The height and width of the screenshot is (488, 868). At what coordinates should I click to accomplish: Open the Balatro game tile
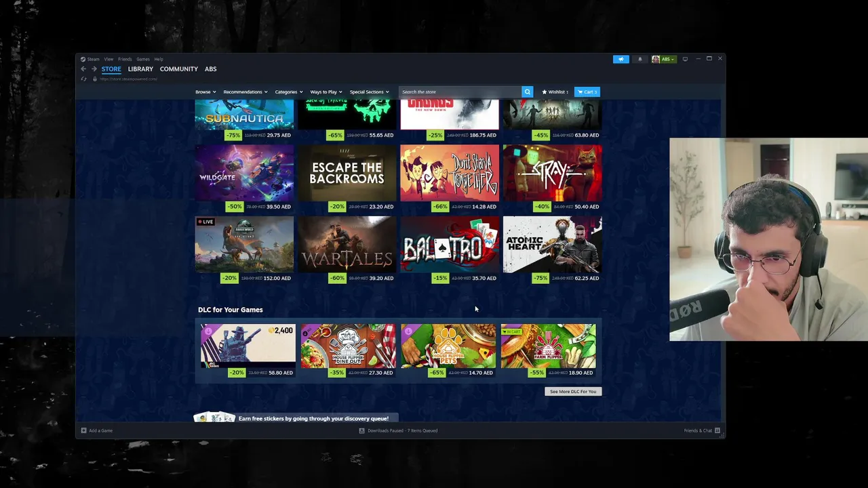pos(450,245)
